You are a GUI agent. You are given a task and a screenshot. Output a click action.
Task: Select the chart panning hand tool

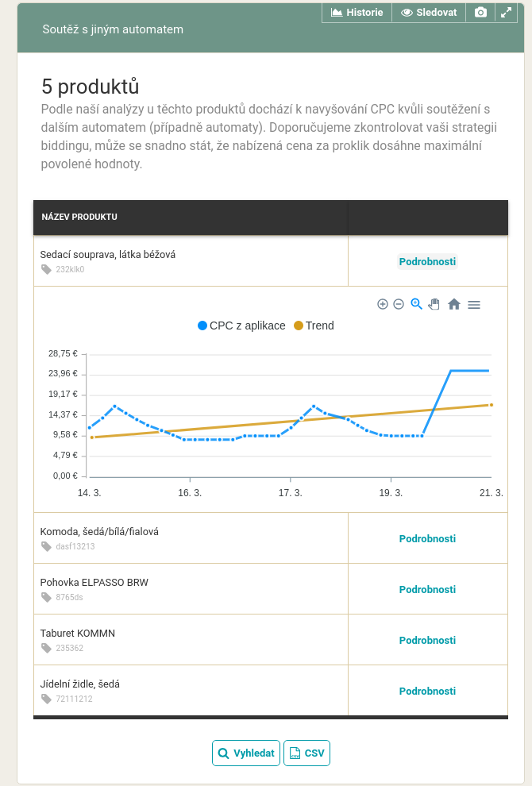pos(434,304)
